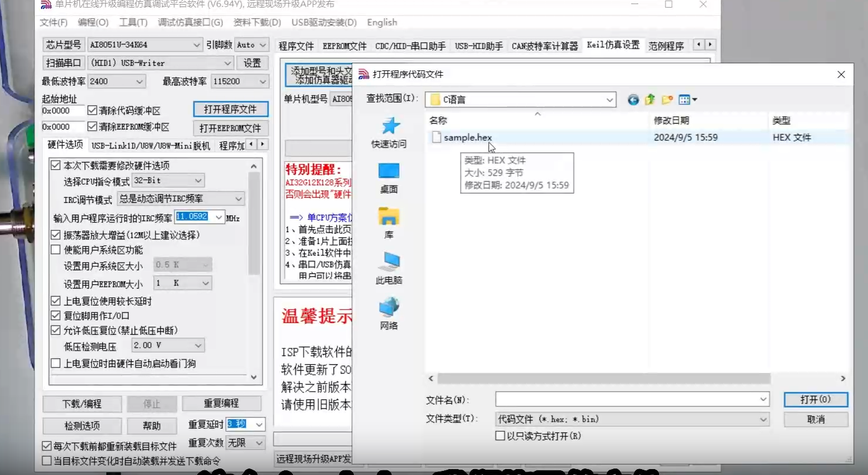The width and height of the screenshot is (868, 475).
Task: Toggle 复位脚用作I/O口 checkbox
Action: coord(56,315)
